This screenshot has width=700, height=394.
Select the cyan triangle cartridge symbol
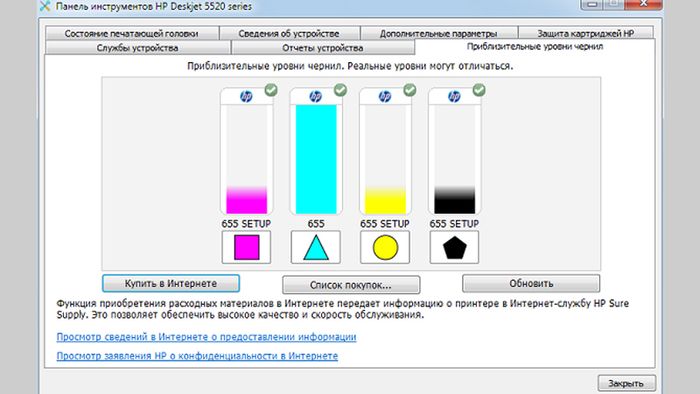[x=316, y=247]
